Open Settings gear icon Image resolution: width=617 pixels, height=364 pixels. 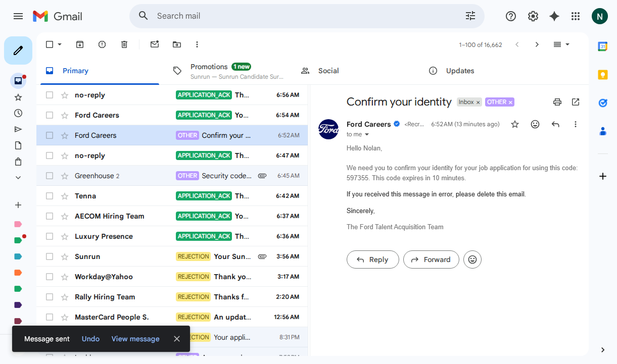tap(533, 16)
